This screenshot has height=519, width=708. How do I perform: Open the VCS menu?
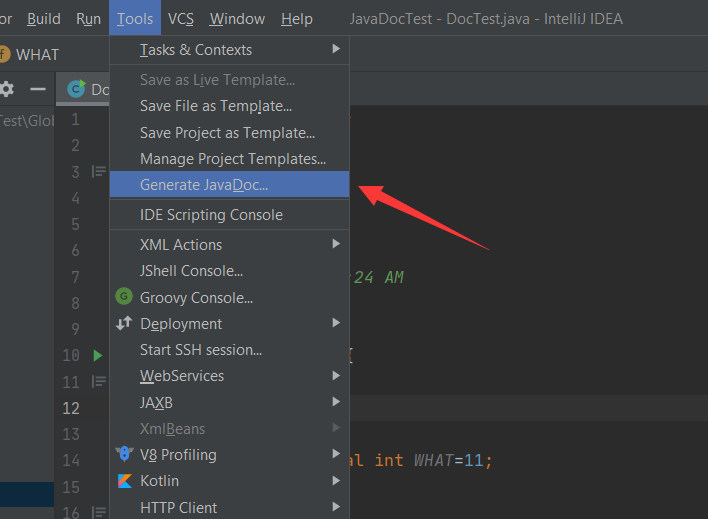click(181, 19)
